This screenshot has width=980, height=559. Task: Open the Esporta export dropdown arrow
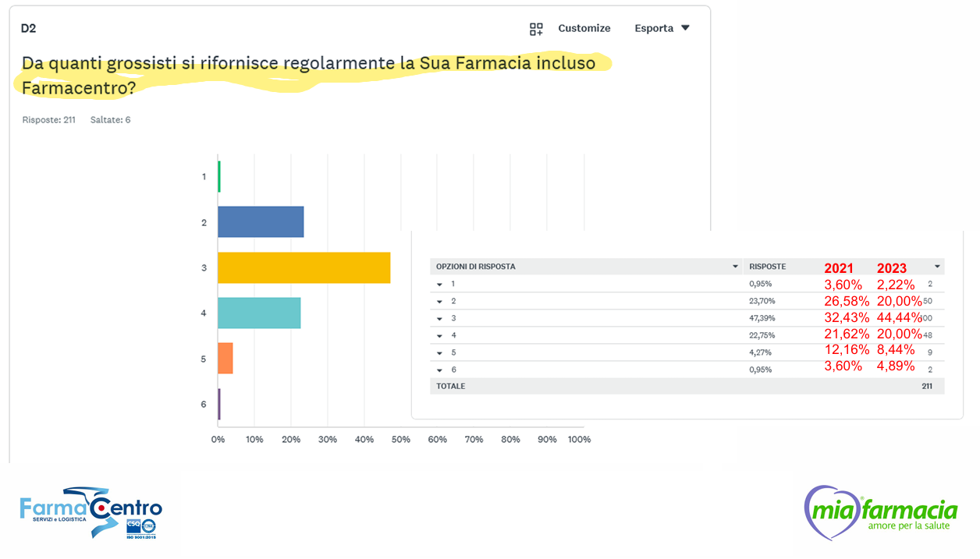point(685,28)
